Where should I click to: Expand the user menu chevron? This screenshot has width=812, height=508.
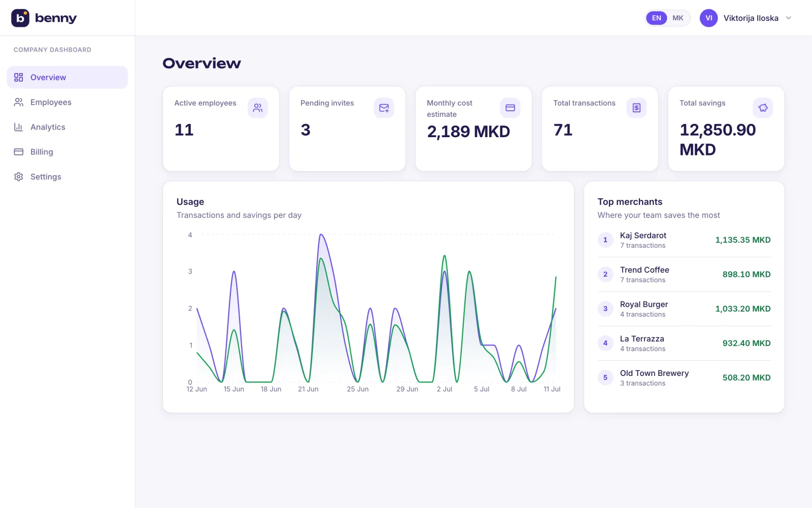789,18
